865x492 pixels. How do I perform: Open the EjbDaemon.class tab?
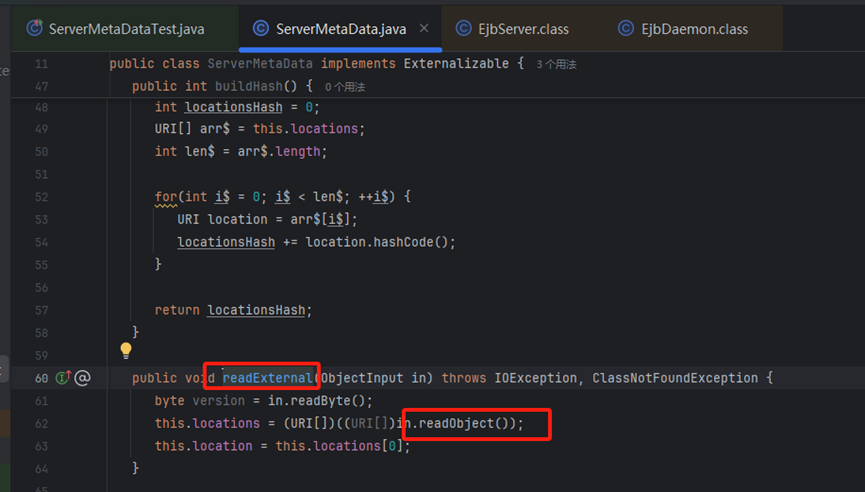coord(694,29)
